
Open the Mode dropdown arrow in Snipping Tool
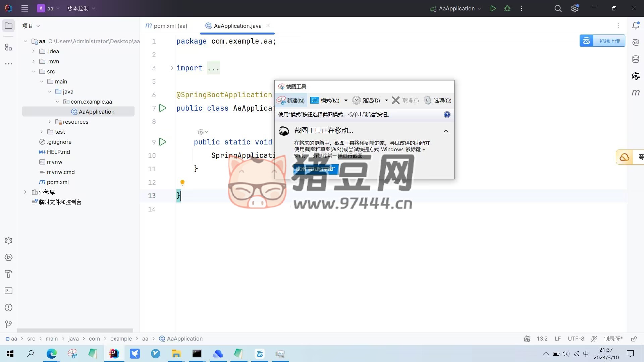coord(346,100)
